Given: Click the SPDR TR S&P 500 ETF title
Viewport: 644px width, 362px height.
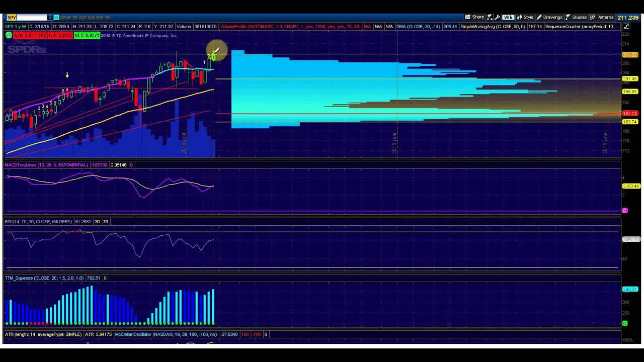Looking at the screenshot, I should [85, 18].
